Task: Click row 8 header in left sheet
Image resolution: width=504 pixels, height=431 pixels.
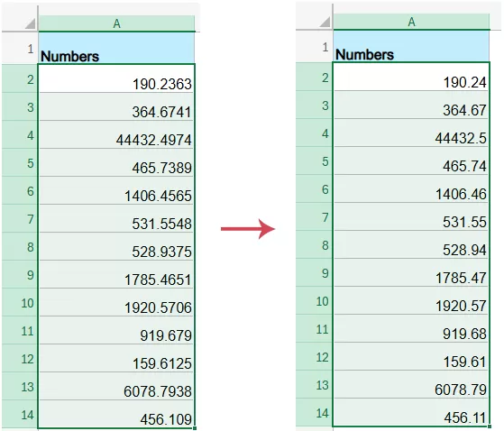Action: [20, 246]
